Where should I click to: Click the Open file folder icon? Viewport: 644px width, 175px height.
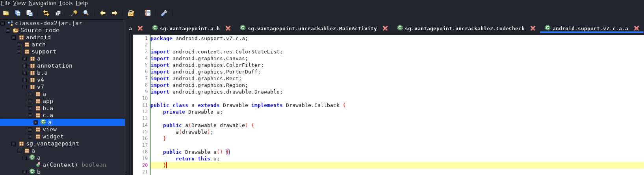[x=6, y=13]
